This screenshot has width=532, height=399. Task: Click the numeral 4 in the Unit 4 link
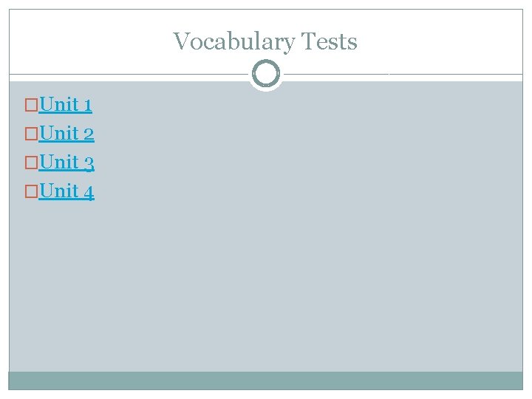(x=89, y=192)
